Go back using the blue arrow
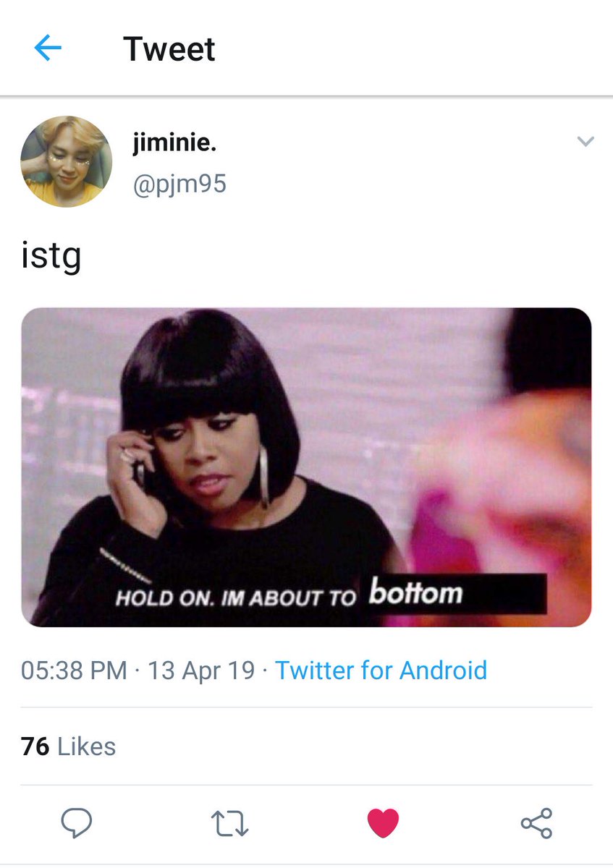This screenshot has width=613, height=868. pyautogui.click(x=48, y=49)
